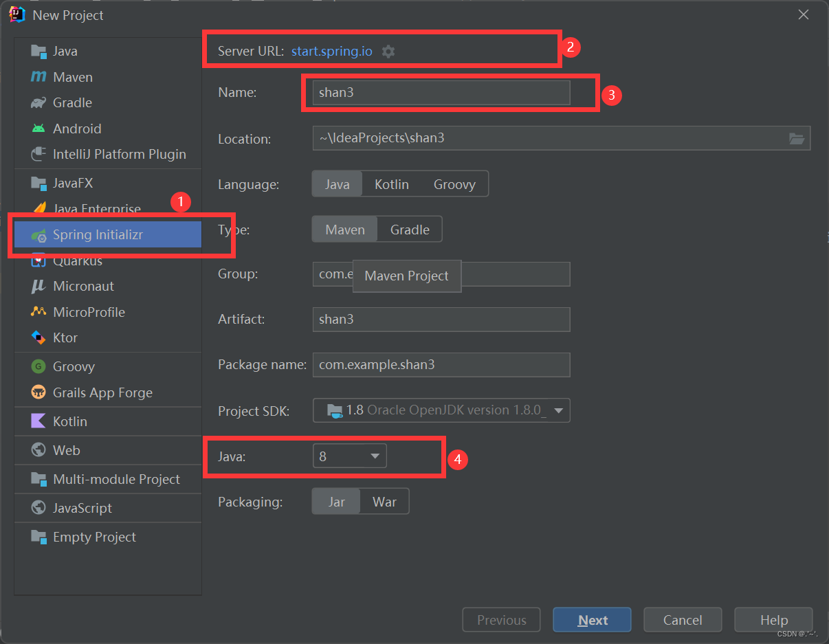Select Micronaut in project type list
This screenshot has height=644, width=829.
click(108, 286)
